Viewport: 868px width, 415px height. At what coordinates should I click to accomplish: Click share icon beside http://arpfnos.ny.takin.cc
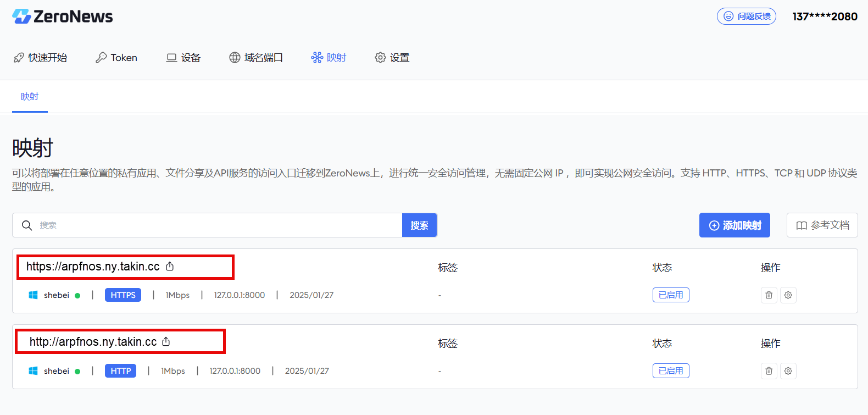[166, 341]
